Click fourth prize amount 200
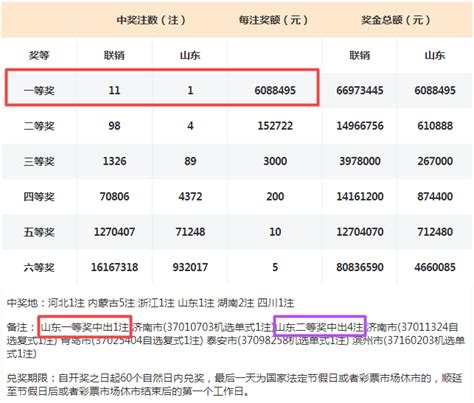This screenshot has height=403, width=474. click(275, 196)
